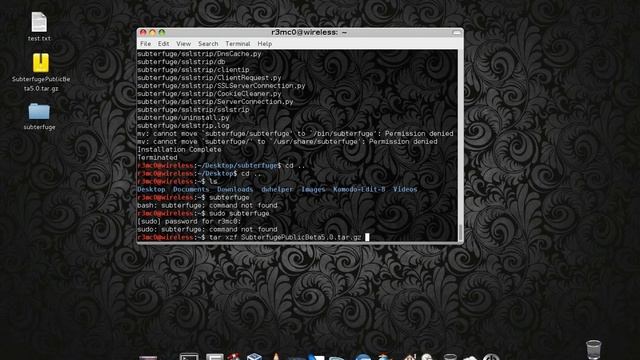This screenshot has height=360, width=640.
Task: Click the /usr/share/subterfuge permission denied error line
Action: coord(287,142)
